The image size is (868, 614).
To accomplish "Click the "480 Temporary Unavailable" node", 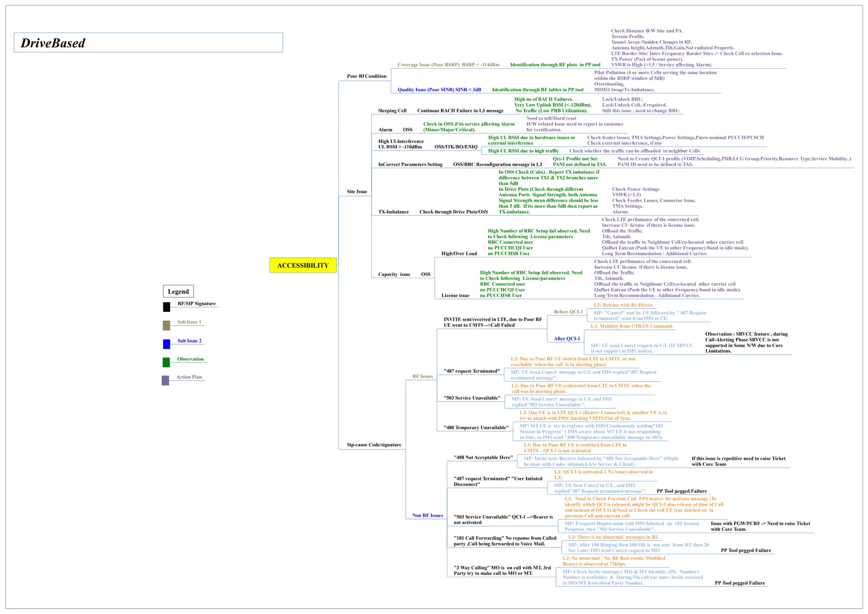I will (476, 428).
